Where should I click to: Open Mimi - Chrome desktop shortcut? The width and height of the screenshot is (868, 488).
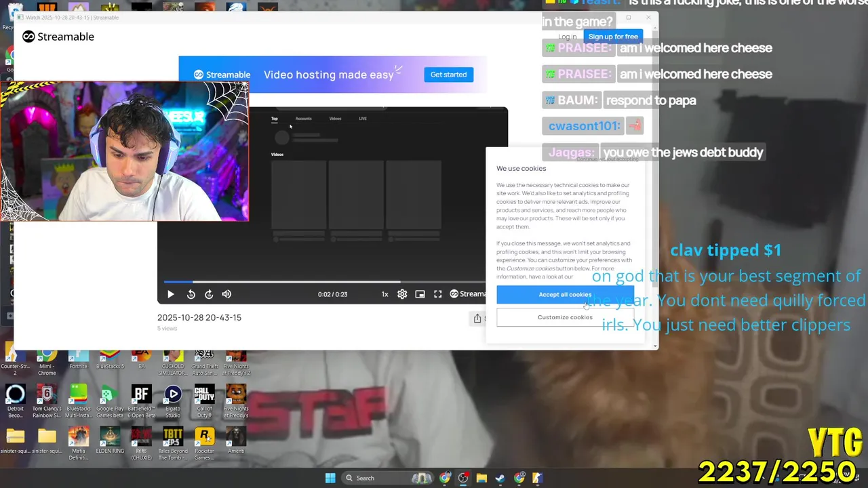click(47, 363)
